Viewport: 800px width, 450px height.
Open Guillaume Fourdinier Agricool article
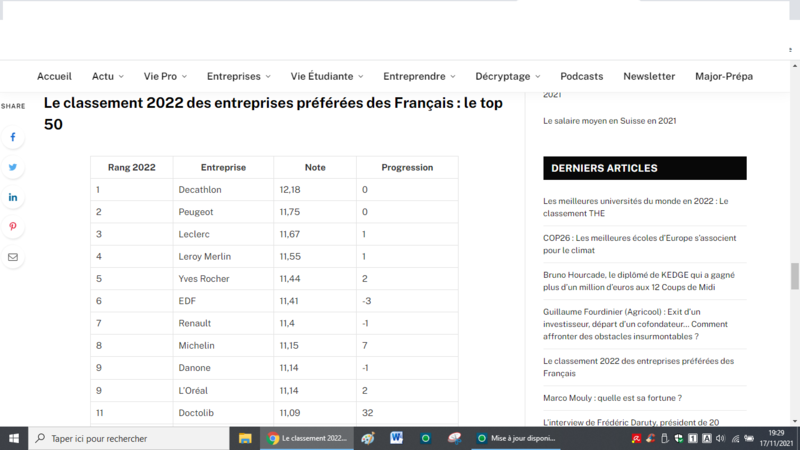coord(636,324)
